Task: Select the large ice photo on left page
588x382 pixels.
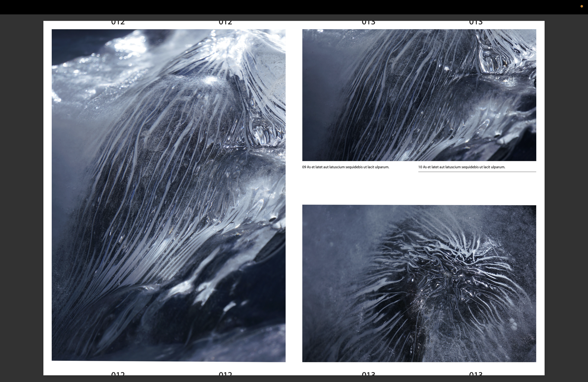Action: tap(168, 195)
